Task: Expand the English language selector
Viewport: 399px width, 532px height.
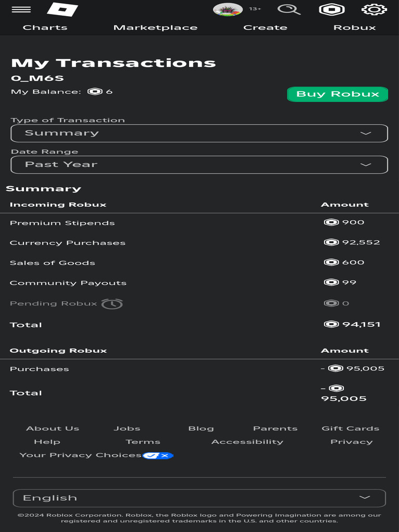Action: [x=199, y=498]
